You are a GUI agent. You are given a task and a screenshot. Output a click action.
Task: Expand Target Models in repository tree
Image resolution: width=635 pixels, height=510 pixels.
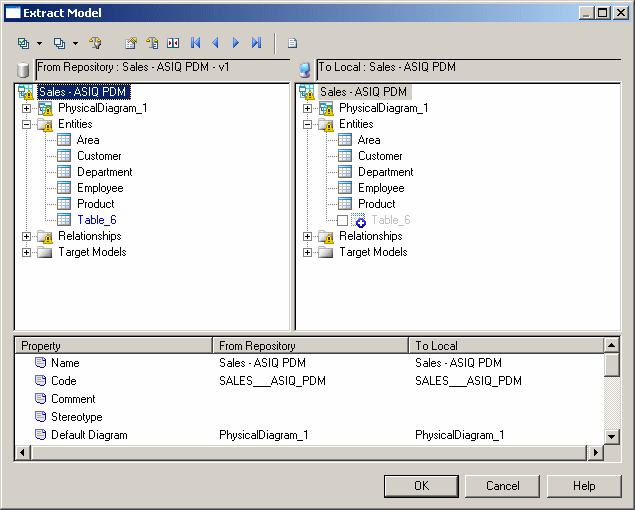[26, 252]
